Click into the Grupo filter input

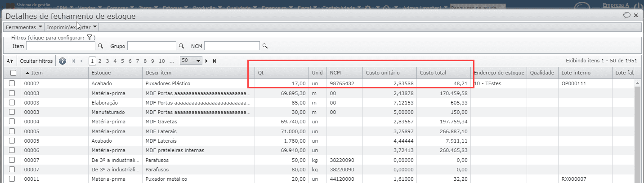coord(152,46)
